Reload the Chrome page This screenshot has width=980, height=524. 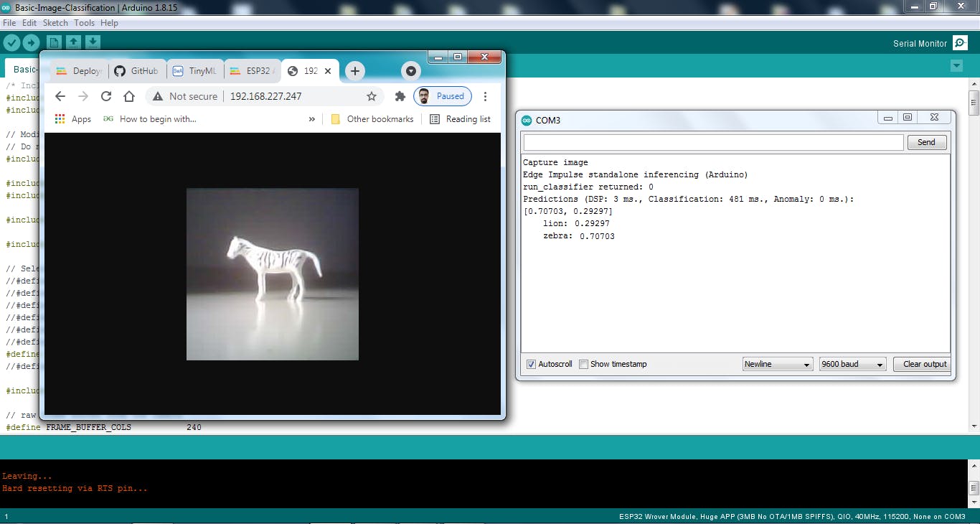106,96
